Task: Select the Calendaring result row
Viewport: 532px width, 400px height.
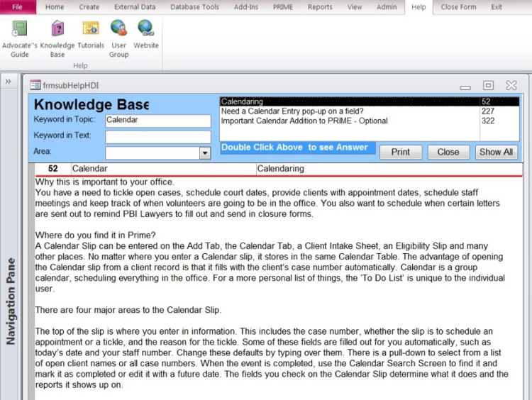Action: click(349, 101)
